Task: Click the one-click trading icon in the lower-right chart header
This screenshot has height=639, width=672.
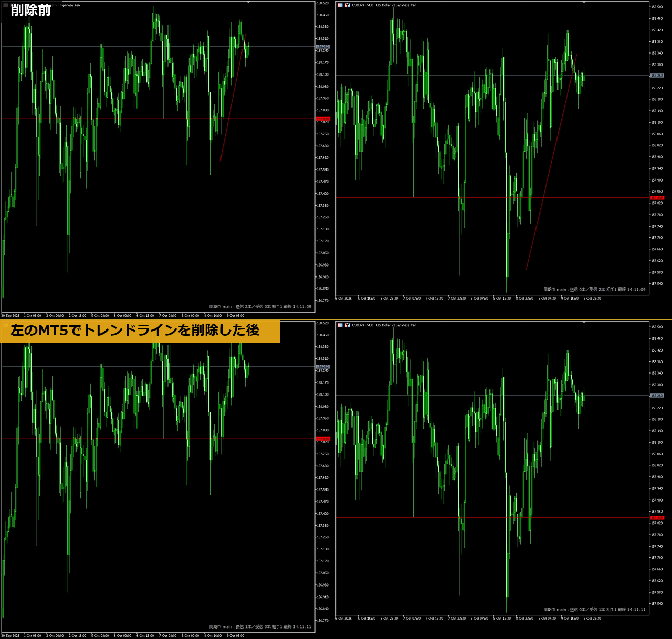Action: tap(347, 325)
